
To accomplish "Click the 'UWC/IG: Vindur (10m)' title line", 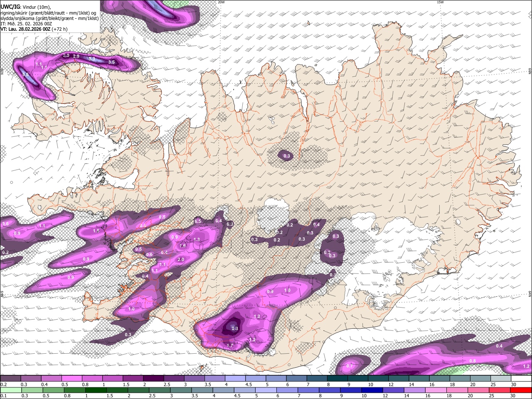I will click(x=25, y=7).
